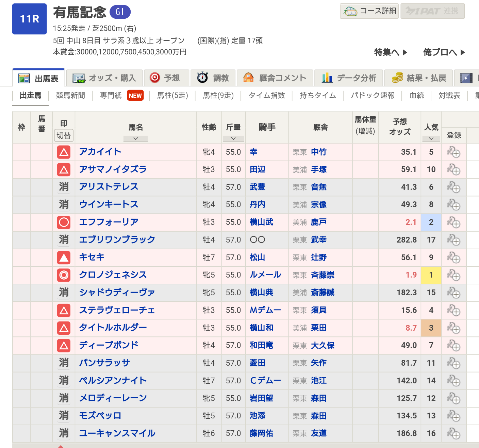Click the 消 mark for パンサラッサ
This screenshot has width=479, height=448.
[64, 363]
